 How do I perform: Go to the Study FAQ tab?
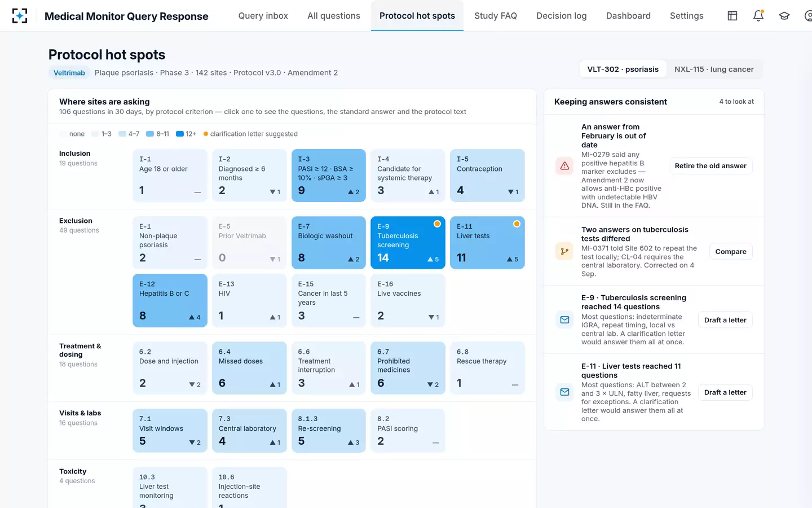coord(496,16)
